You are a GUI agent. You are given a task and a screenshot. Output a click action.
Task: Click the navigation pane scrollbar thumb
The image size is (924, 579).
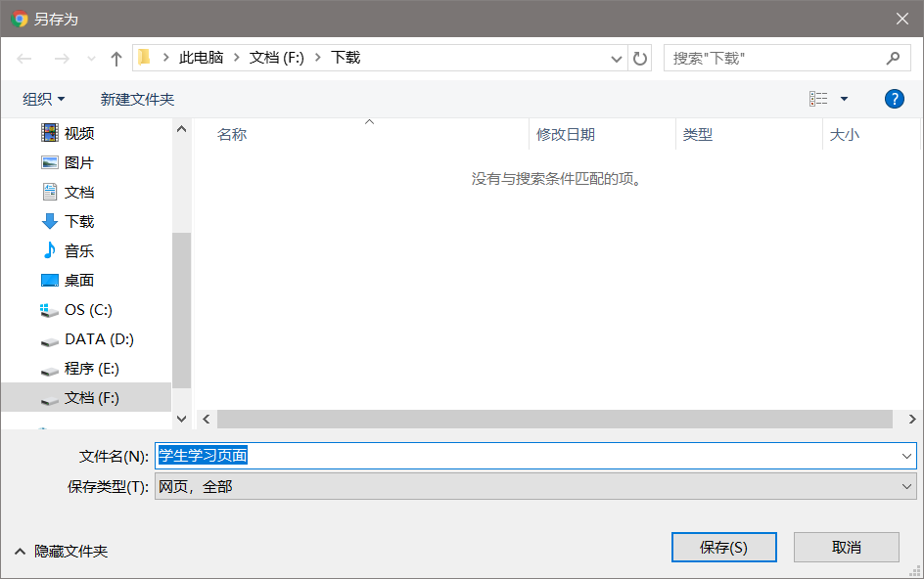(181, 310)
